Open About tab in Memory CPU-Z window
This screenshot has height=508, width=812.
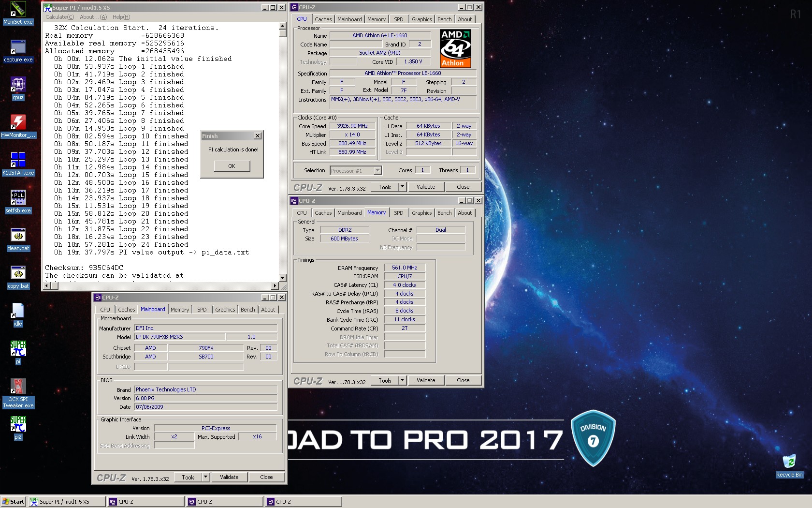pyautogui.click(x=465, y=213)
